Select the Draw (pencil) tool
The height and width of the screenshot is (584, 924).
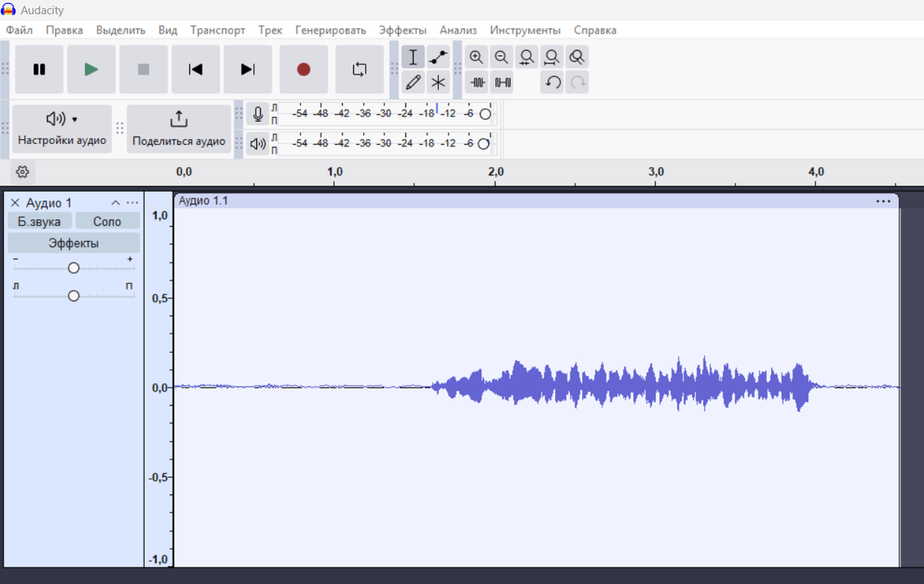[x=413, y=82]
